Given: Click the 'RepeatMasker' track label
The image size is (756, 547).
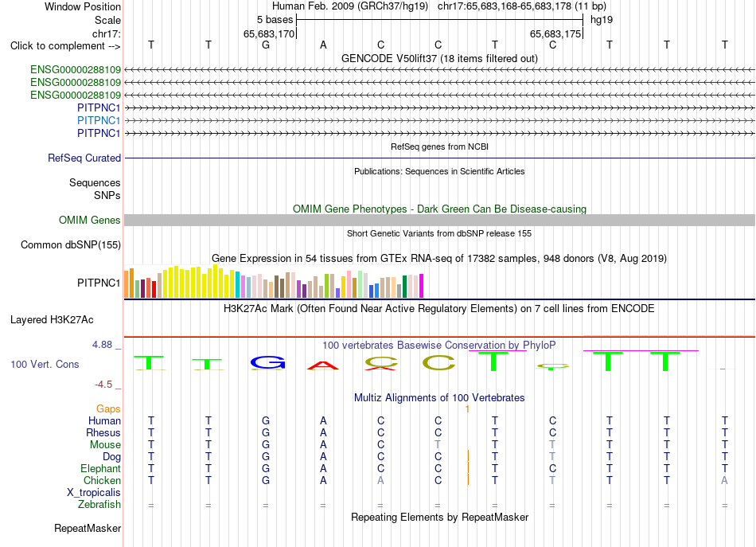Looking at the screenshot, I should point(88,529).
